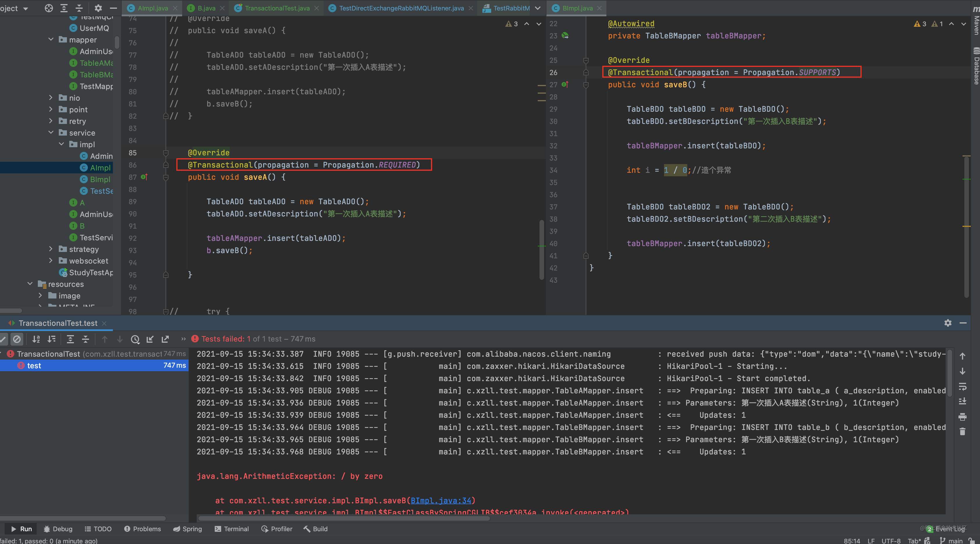Clear console with trash icon
The image size is (980, 544).
pyautogui.click(x=962, y=431)
